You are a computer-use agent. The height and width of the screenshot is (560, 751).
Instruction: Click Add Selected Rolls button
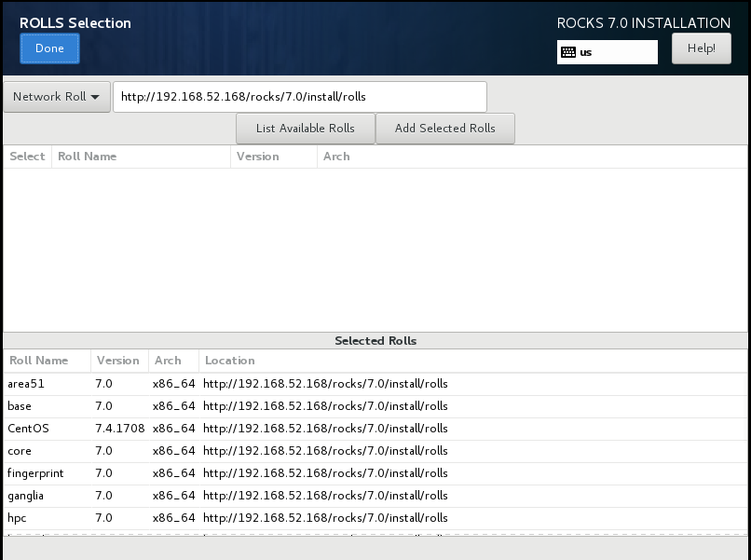pyautogui.click(x=445, y=129)
